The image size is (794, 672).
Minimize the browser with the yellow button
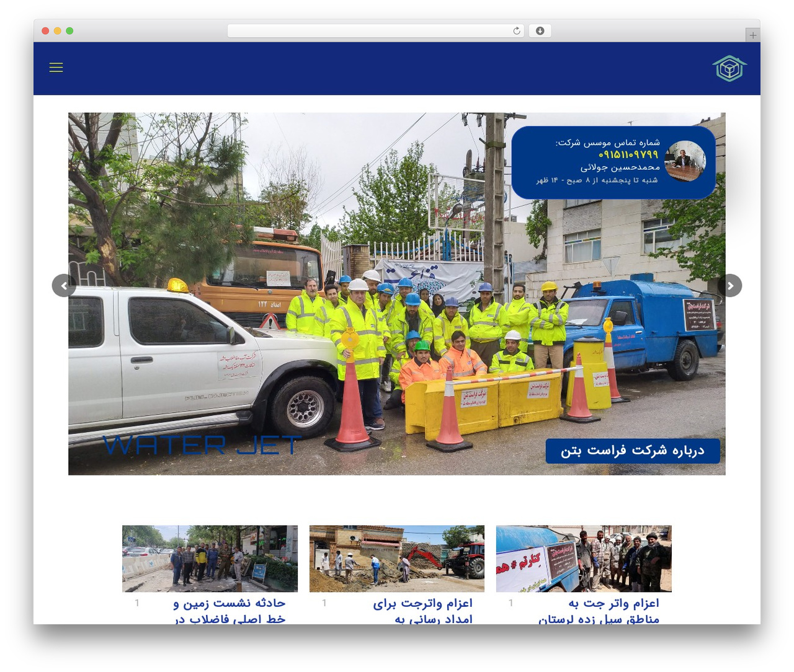click(x=57, y=31)
